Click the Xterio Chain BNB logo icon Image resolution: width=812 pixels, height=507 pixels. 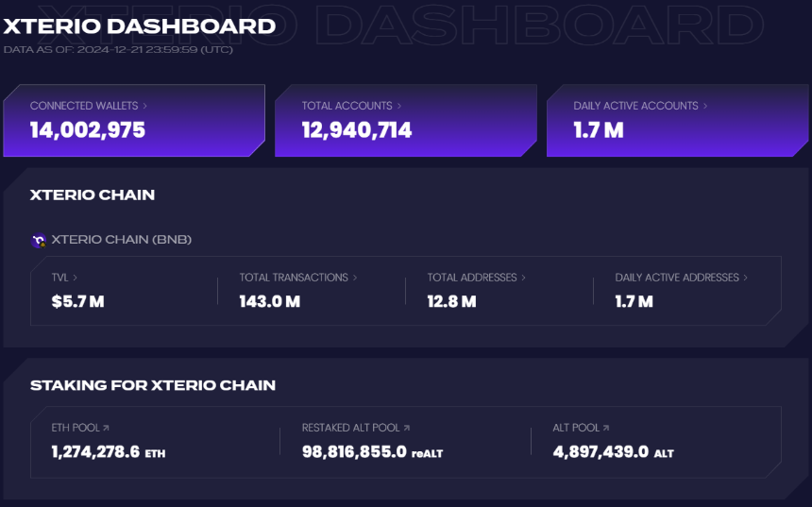(39, 241)
